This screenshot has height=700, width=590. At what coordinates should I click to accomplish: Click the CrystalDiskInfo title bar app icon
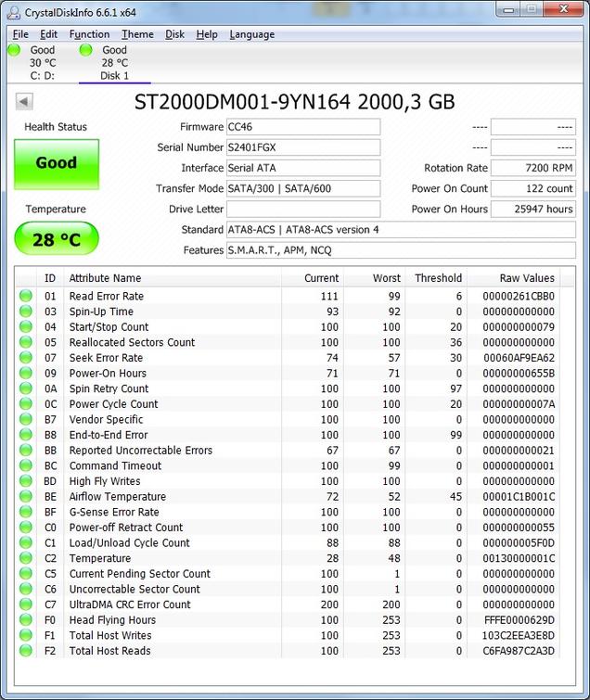coord(14,12)
